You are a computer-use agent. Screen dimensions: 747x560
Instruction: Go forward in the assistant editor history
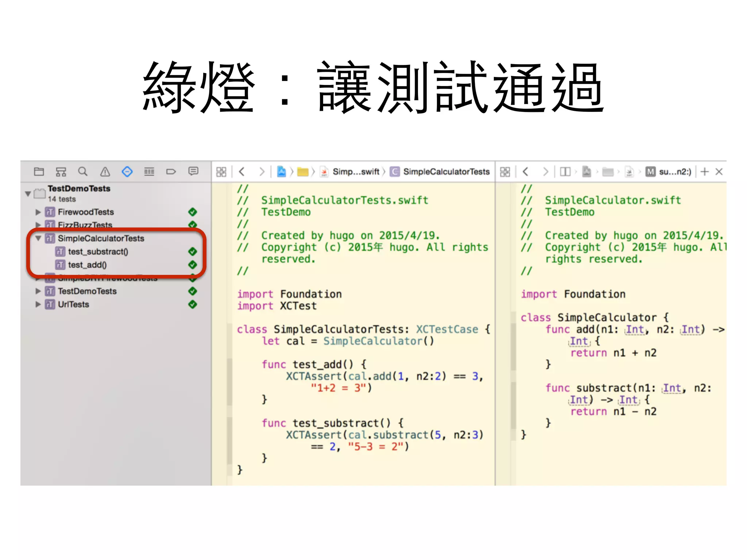545,171
